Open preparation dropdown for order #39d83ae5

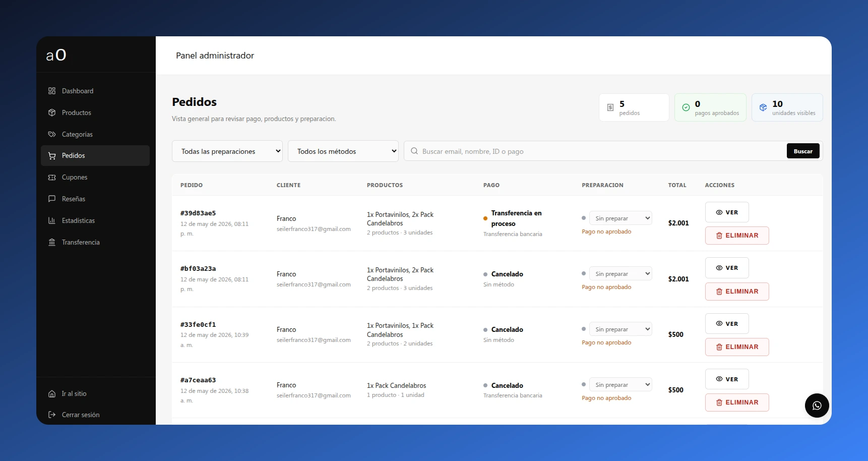(x=621, y=218)
